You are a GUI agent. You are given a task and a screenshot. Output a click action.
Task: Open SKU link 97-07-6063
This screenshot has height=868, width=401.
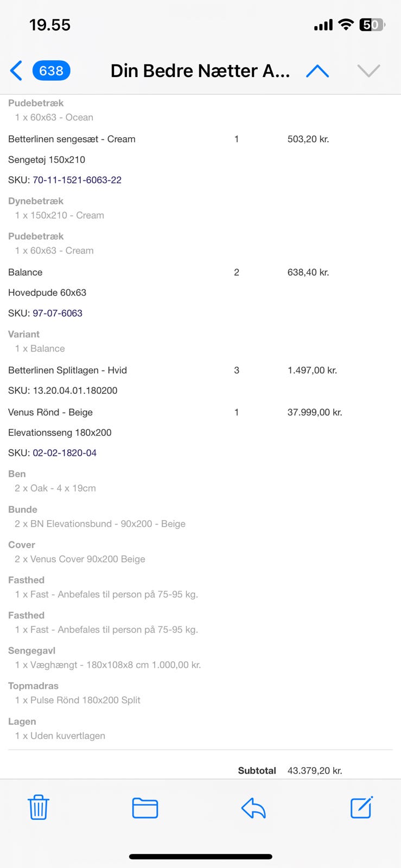tap(58, 313)
